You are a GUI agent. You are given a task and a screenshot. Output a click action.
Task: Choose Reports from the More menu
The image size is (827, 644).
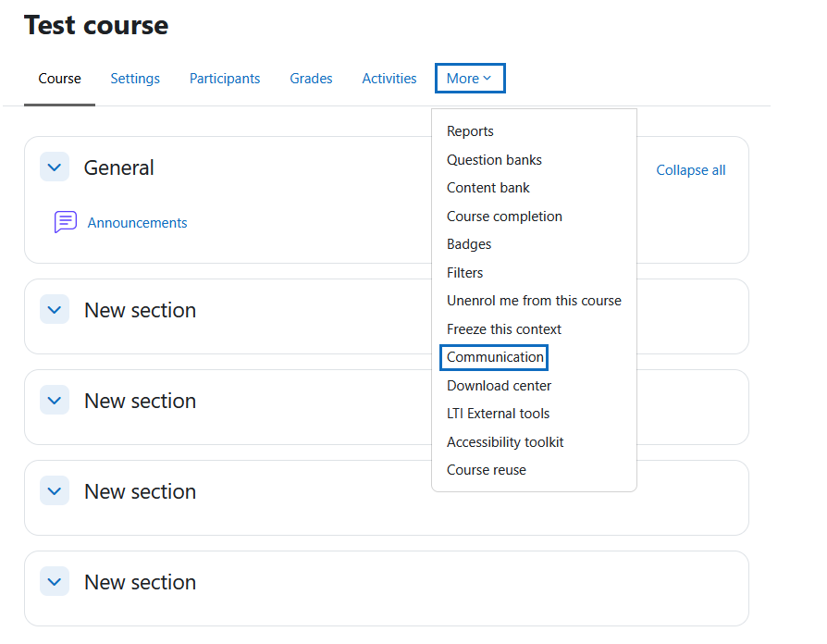pos(470,131)
